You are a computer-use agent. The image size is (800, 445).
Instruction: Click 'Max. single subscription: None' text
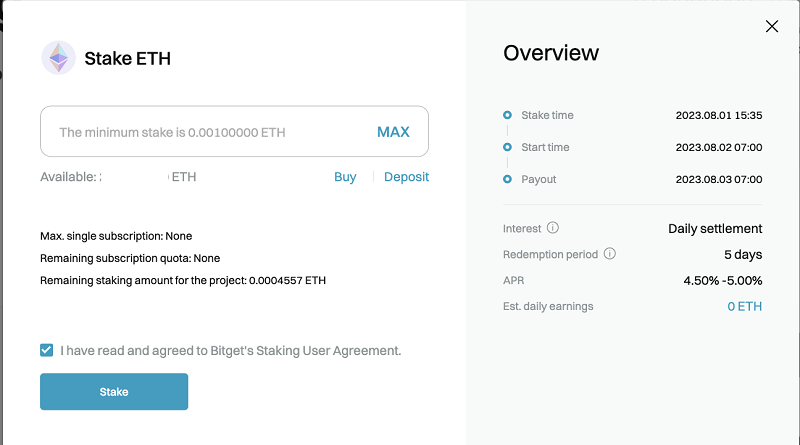pyautogui.click(x=116, y=236)
